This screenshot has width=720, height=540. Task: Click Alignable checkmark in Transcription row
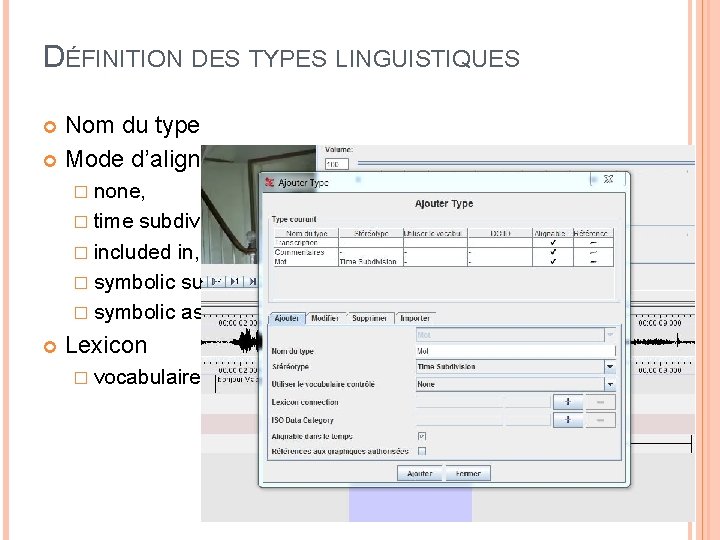click(x=553, y=242)
